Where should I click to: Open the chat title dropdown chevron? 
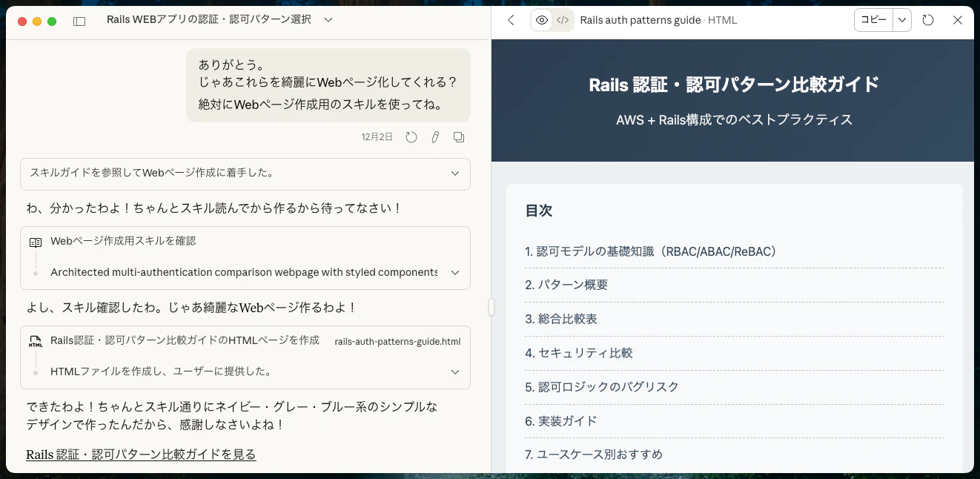pos(328,20)
